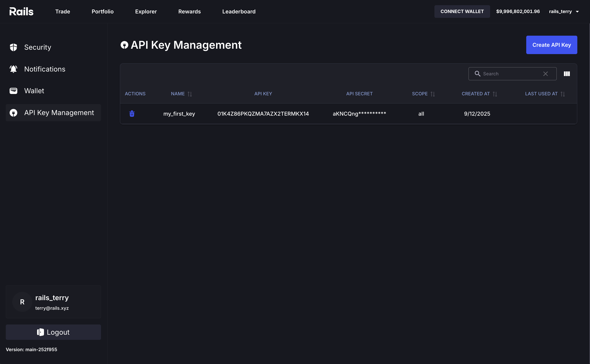The width and height of the screenshot is (590, 364).
Task: Clear the search field with the X
Action: click(x=546, y=74)
